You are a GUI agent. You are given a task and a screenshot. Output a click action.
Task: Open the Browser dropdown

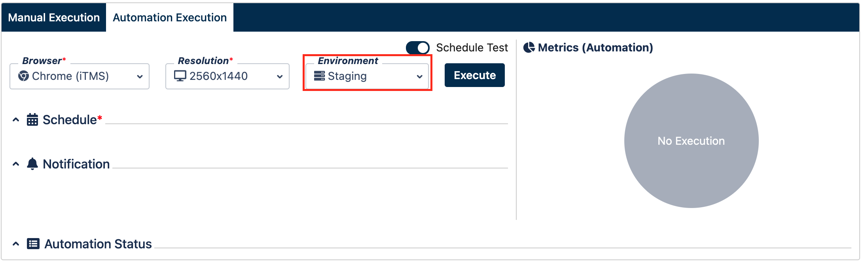80,76
